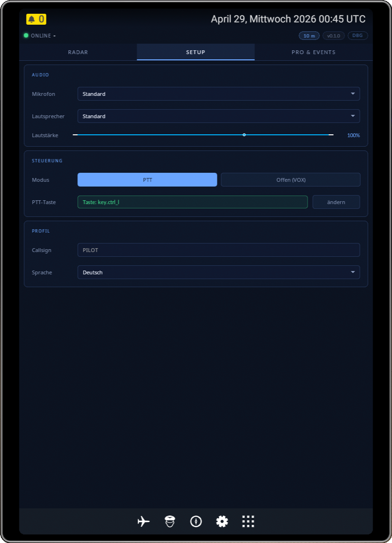Image resolution: width=392 pixels, height=543 pixels.
Task: Click the Lautstärke volume slider handle
Action: tap(244, 135)
